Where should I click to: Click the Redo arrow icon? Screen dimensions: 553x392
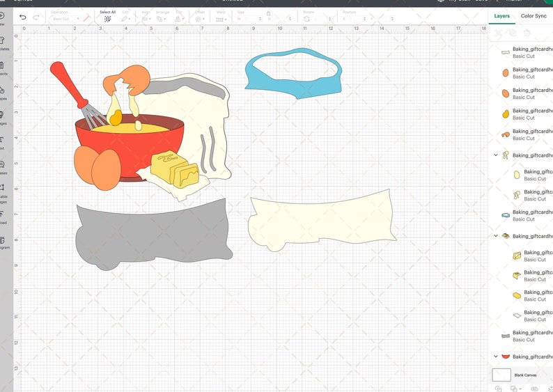point(36,17)
